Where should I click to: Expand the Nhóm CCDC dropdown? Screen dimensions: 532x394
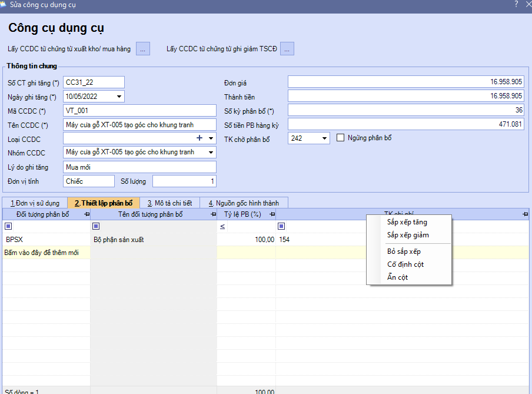click(x=211, y=152)
